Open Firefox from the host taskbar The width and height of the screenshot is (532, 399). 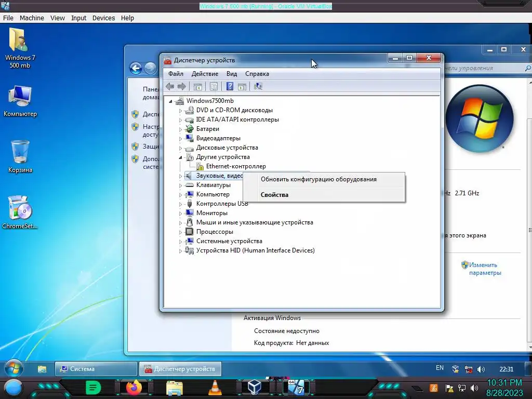click(x=134, y=387)
